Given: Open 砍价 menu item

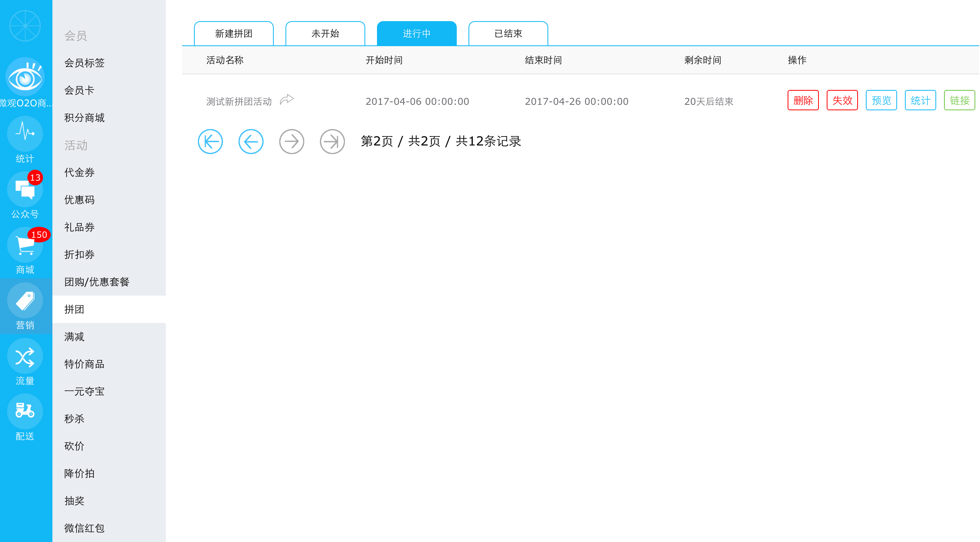Looking at the screenshot, I should (x=109, y=446).
